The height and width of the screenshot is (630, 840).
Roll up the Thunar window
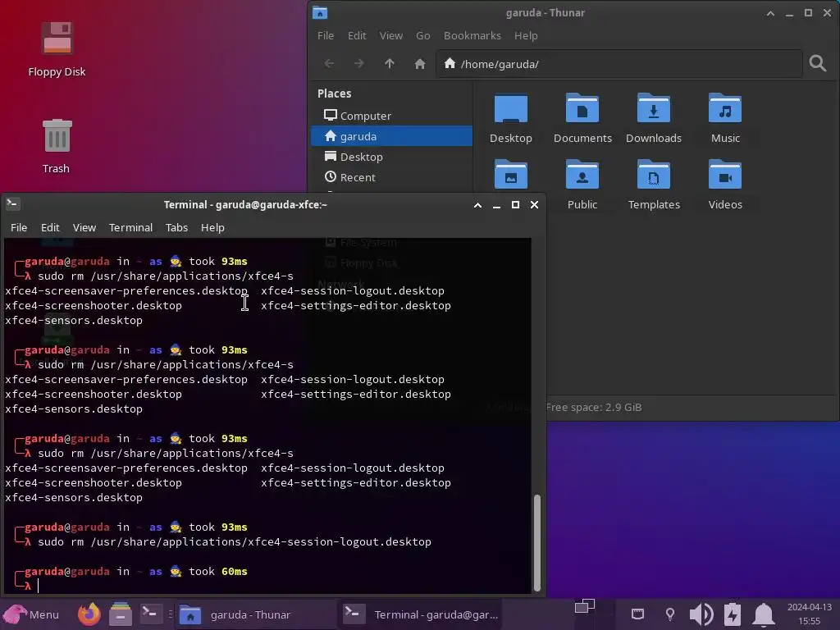click(x=770, y=13)
